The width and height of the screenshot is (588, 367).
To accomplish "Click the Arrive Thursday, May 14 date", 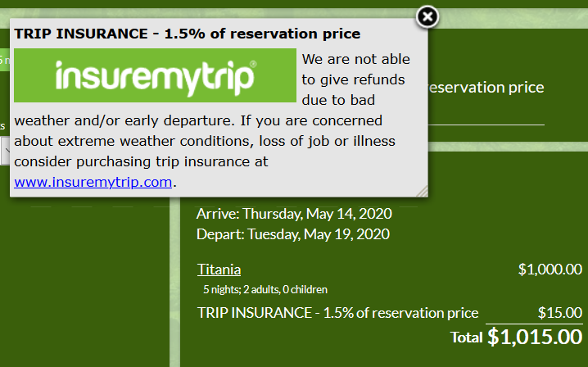I will 294,214.
